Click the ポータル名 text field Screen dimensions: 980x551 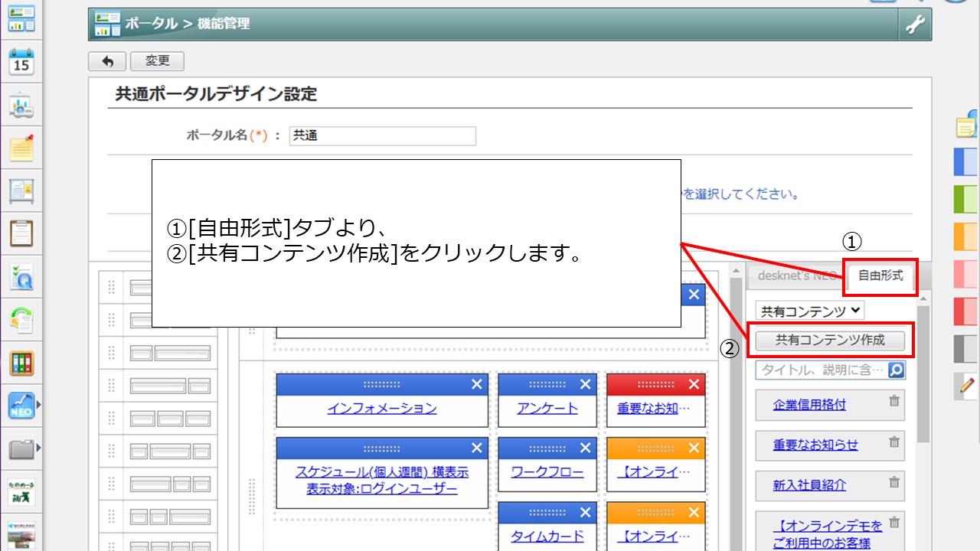click(x=383, y=136)
